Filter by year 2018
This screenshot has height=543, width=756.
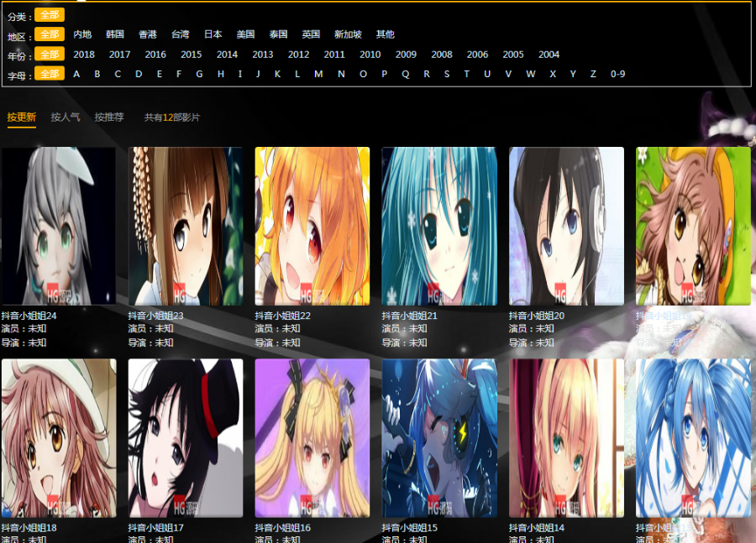click(84, 55)
